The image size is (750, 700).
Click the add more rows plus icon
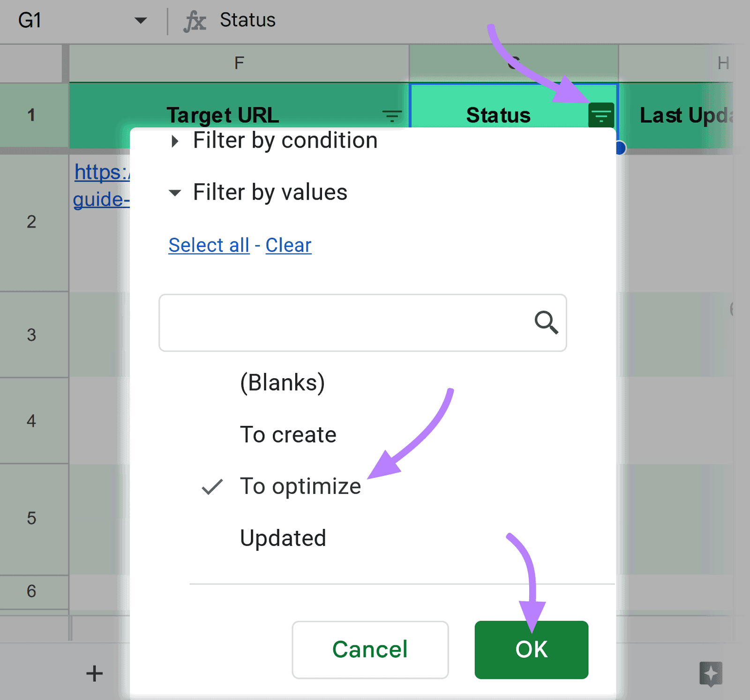94,674
